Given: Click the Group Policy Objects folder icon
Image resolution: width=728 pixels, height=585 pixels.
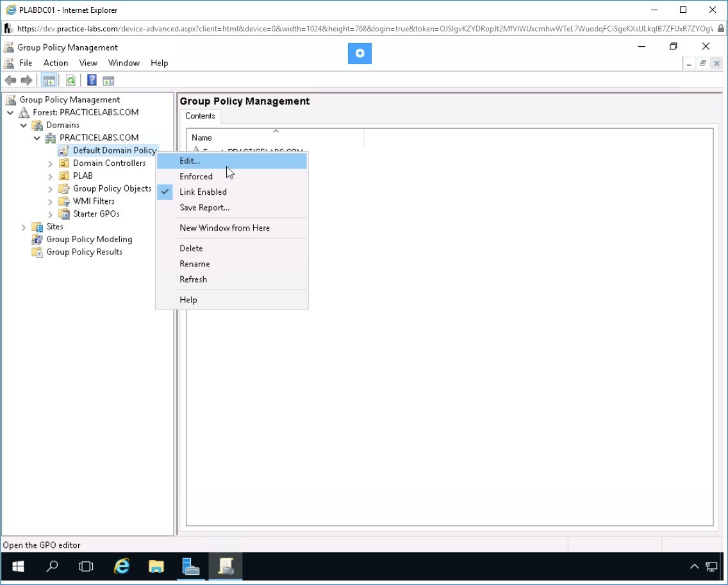Looking at the screenshot, I should tap(64, 188).
